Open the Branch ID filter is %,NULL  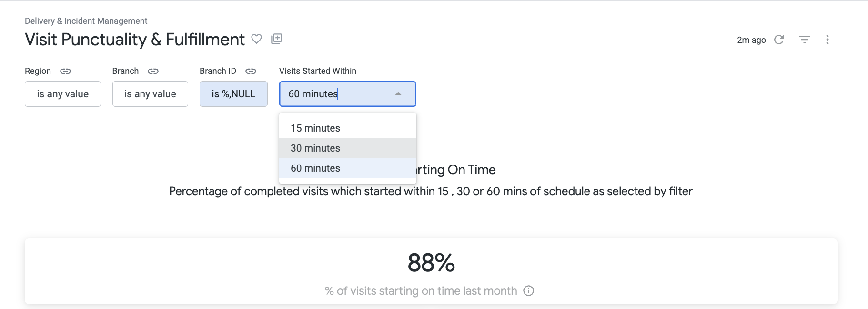pos(233,94)
